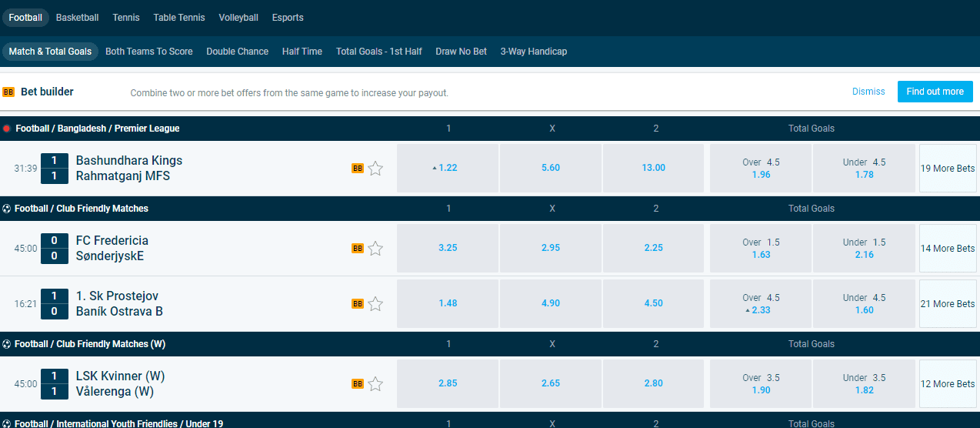Open the Volleyball tab

pyautogui.click(x=238, y=18)
